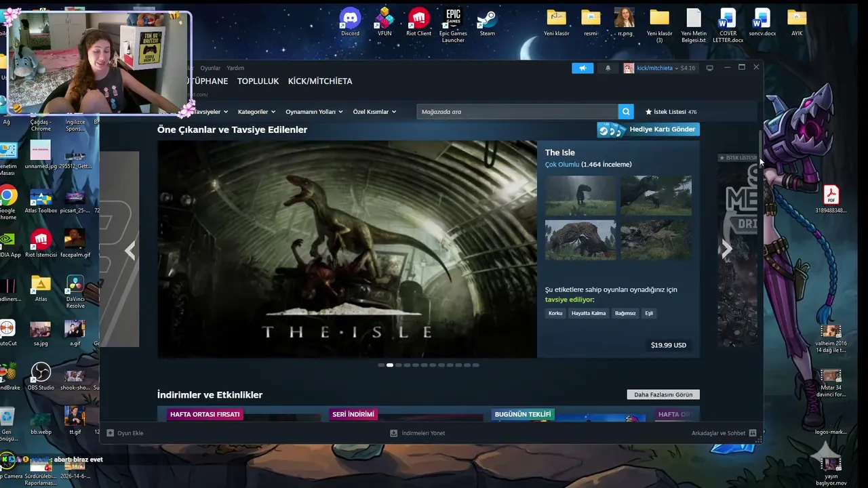Viewport: 868px width, 488px height.
Task: Go to next featured game carousel arrow
Action: pyautogui.click(x=726, y=249)
